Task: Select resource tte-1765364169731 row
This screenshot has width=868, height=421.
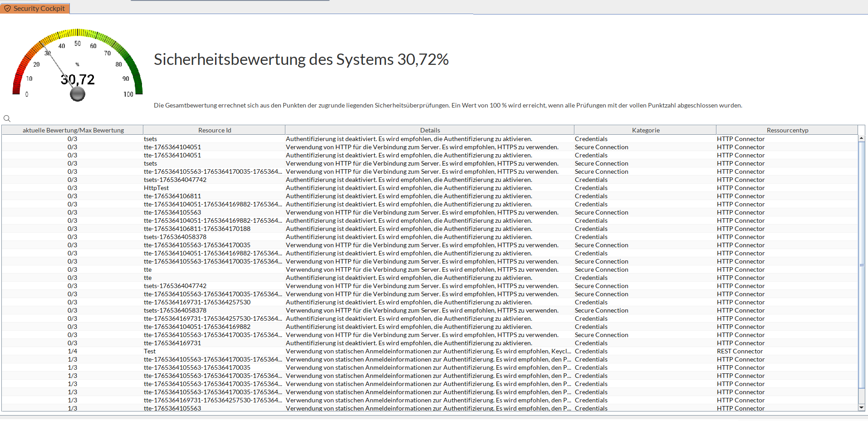Action: point(172,343)
